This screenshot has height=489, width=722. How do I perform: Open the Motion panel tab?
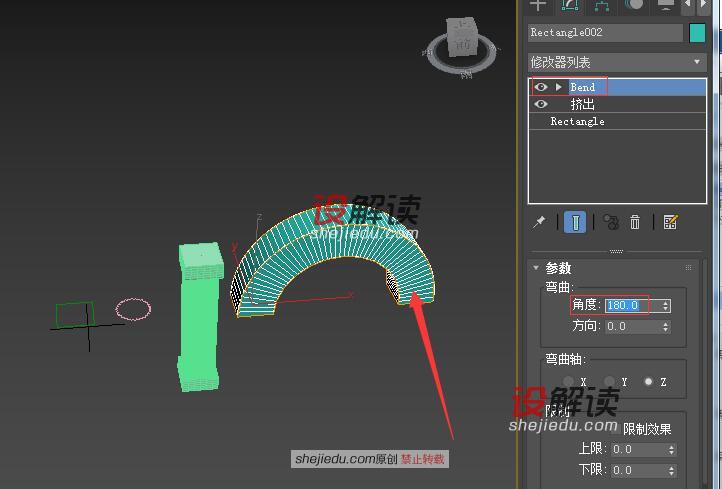pos(634,5)
